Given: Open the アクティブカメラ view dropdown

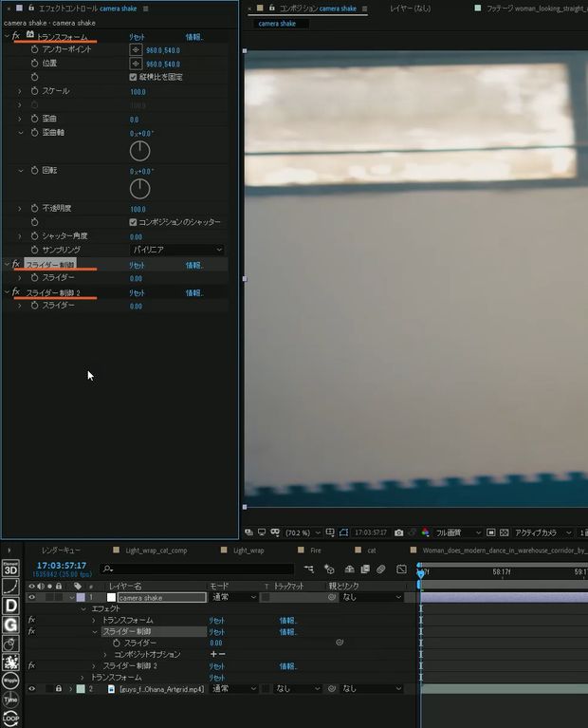Looking at the screenshot, I should pyautogui.click(x=542, y=532).
